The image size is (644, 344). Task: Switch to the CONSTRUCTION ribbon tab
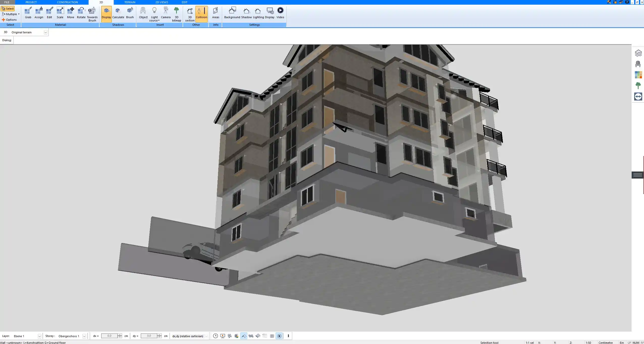coord(67,2)
